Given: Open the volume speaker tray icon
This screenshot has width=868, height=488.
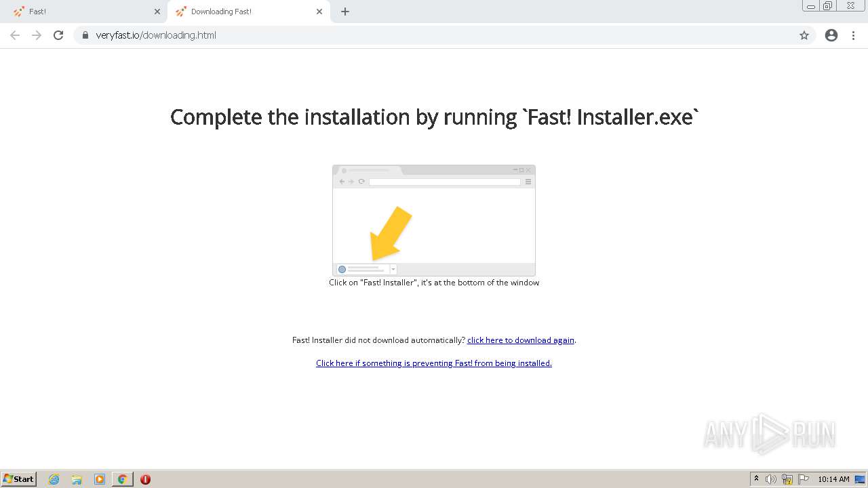Looking at the screenshot, I should 771,479.
